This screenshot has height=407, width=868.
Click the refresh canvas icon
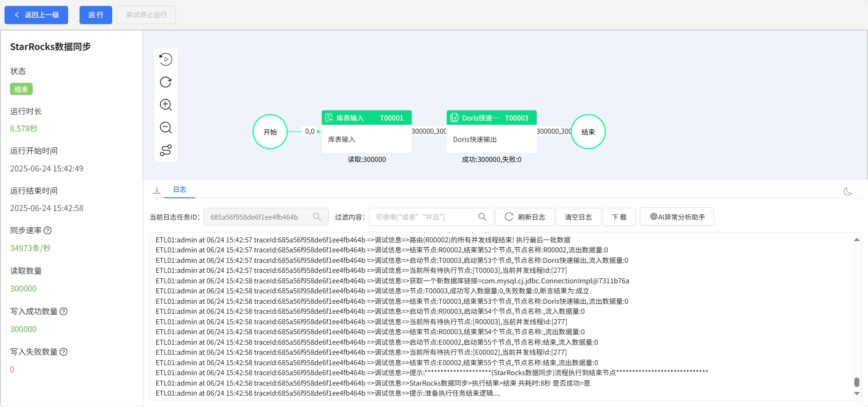(165, 82)
